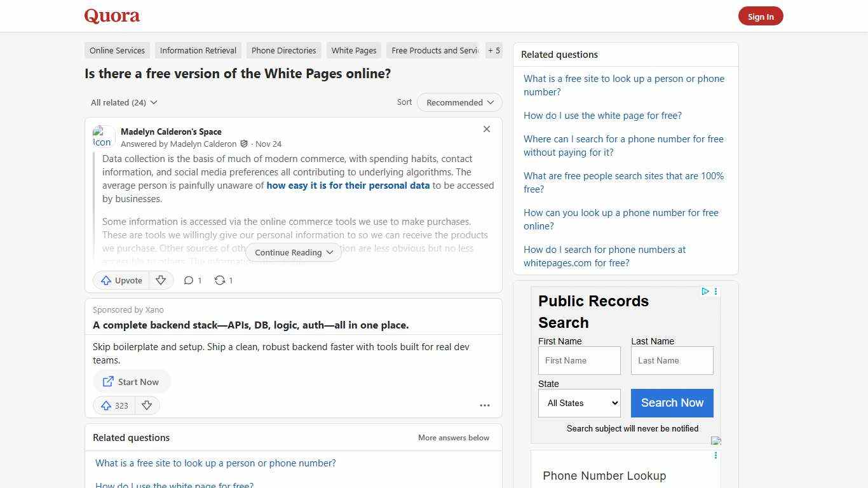Show five more topics with the +5 tab
Viewport: 868px width, 488px height.
click(494, 50)
